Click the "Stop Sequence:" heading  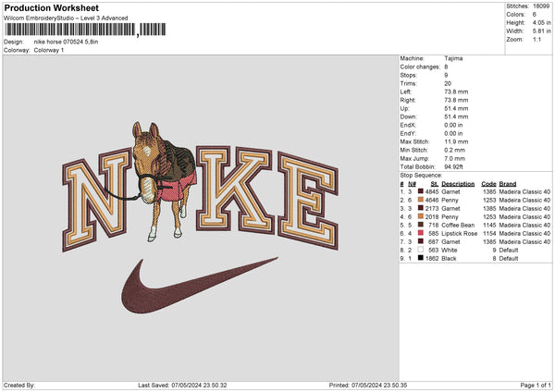[x=421, y=176]
